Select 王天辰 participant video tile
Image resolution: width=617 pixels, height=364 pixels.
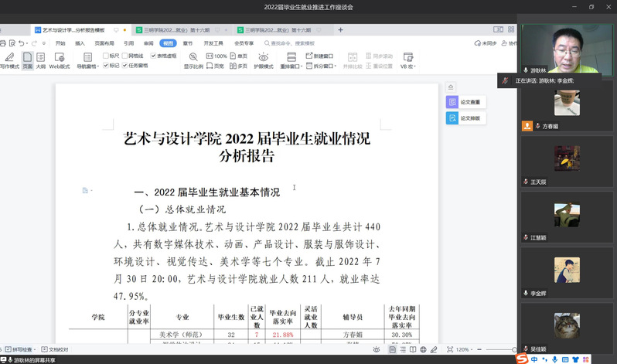point(567,162)
